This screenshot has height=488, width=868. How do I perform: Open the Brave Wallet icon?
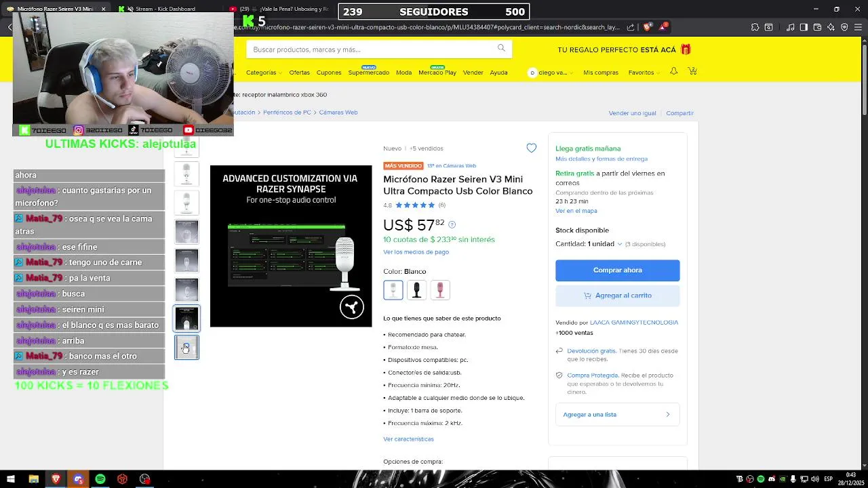point(817,27)
